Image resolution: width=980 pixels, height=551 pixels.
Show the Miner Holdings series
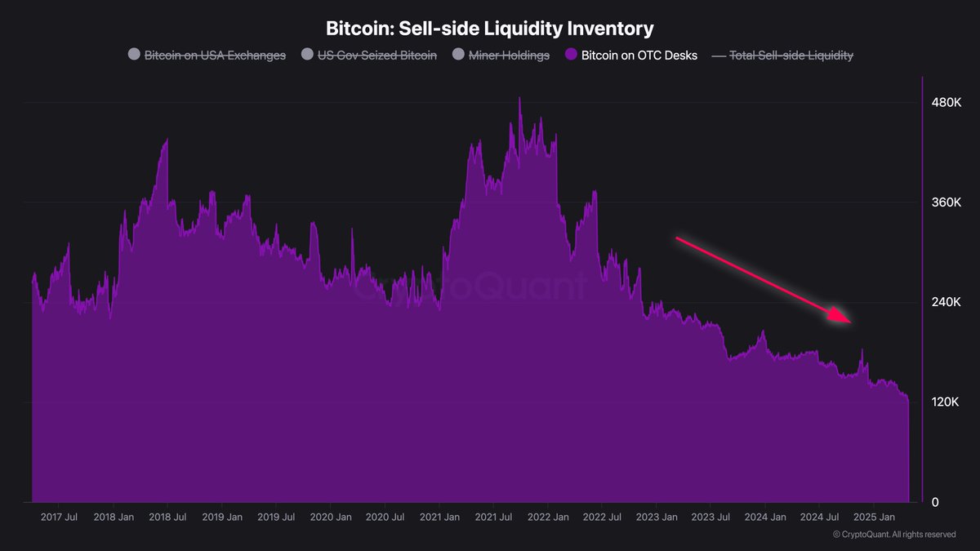[510, 56]
